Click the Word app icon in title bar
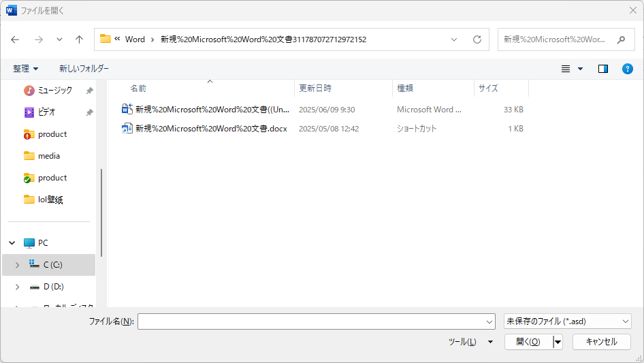 tap(11, 10)
